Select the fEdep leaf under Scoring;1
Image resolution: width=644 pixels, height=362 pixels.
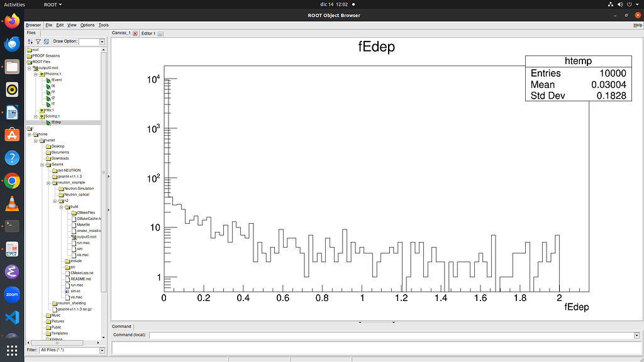[x=48, y=122]
